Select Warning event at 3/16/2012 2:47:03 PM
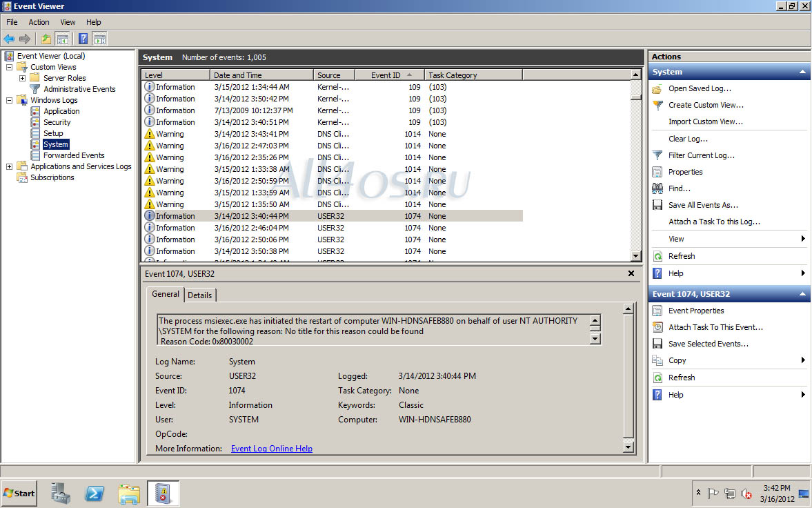Image resolution: width=812 pixels, height=508 pixels. tap(332, 146)
